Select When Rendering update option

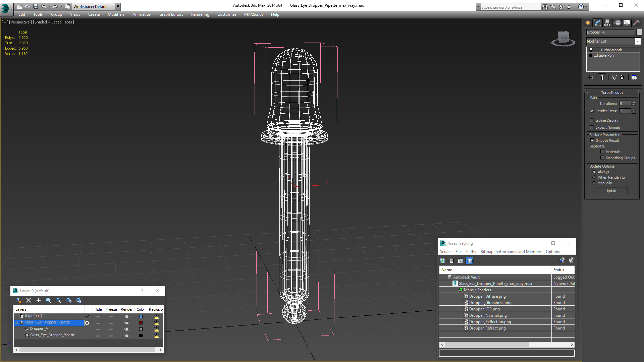[x=594, y=177]
